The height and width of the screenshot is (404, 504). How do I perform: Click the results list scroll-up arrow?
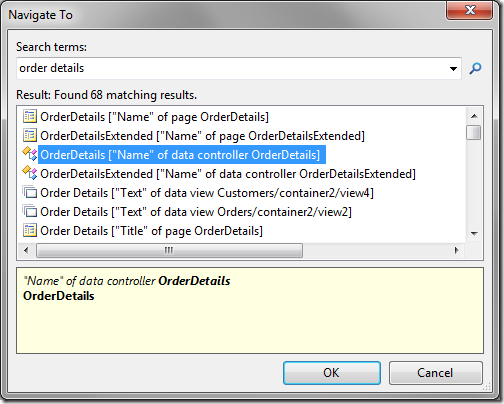(x=474, y=116)
